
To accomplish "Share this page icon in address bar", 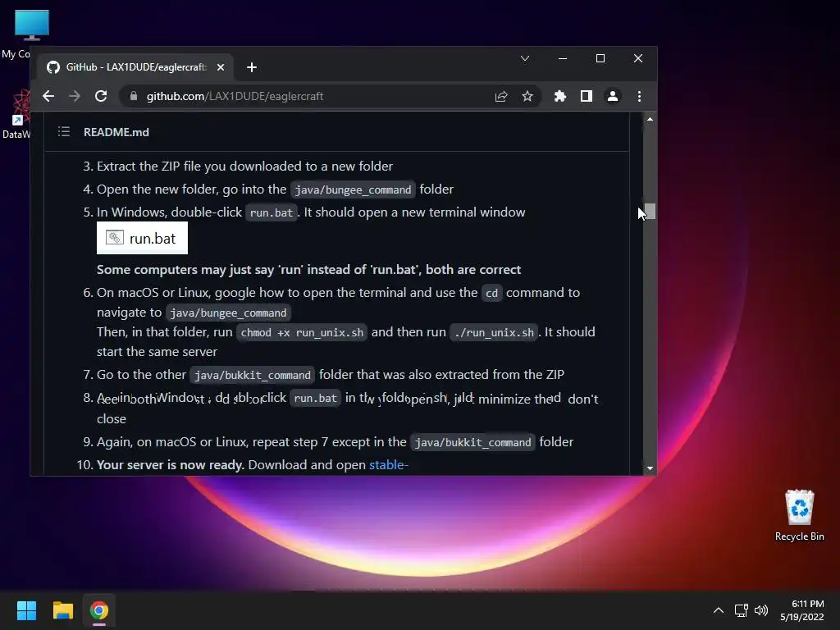I will coord(501,97).
